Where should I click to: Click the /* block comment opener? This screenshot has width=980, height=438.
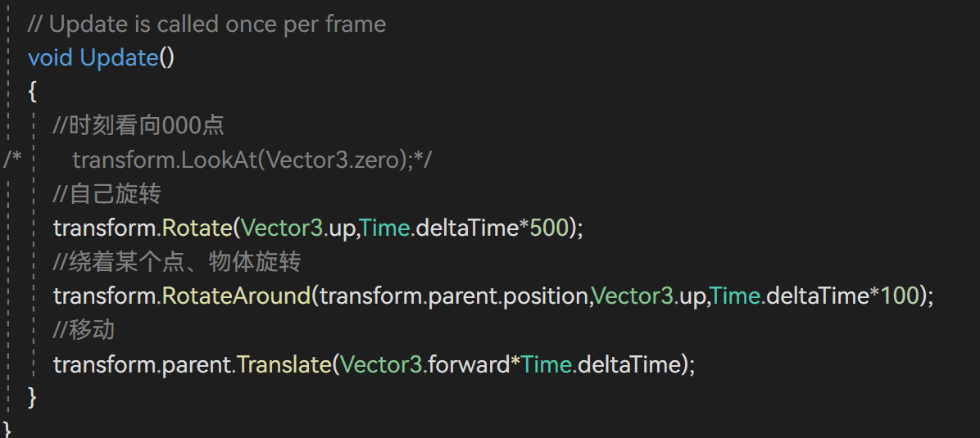[12, 160]
